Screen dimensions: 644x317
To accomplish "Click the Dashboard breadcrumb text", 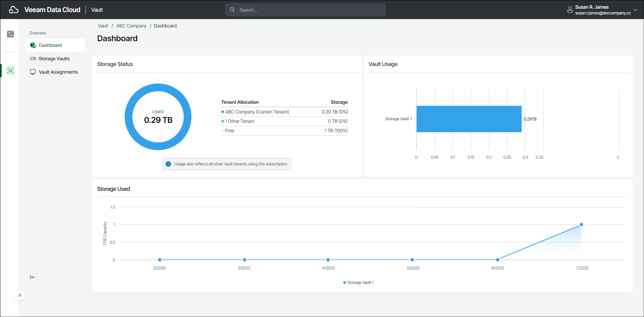I will [165, 26].
